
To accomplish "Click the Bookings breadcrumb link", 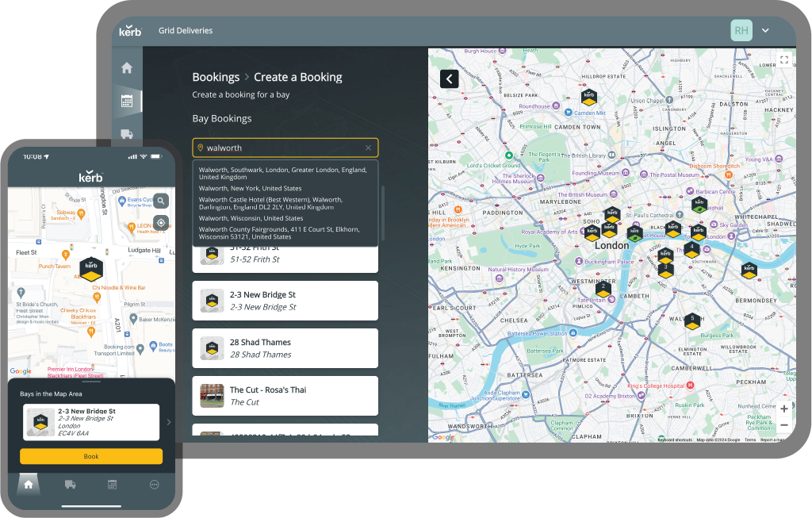I will coord(216,77).
